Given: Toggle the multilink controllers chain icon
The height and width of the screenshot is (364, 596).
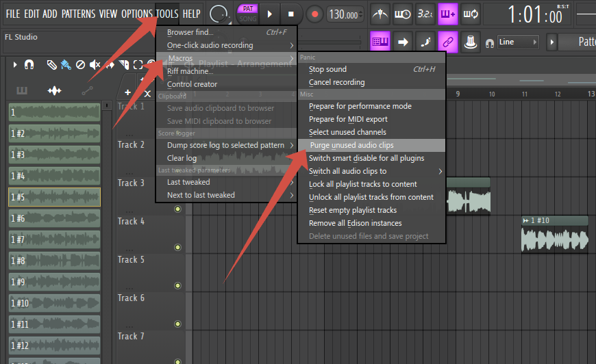Looking at the screenshot, I should (x=448, y=42).
